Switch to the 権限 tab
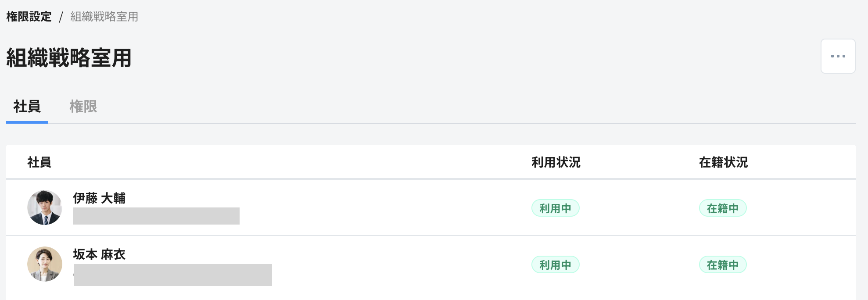Image resolution: width=868 pixels, height=300 pixels. tap(83, 107)
